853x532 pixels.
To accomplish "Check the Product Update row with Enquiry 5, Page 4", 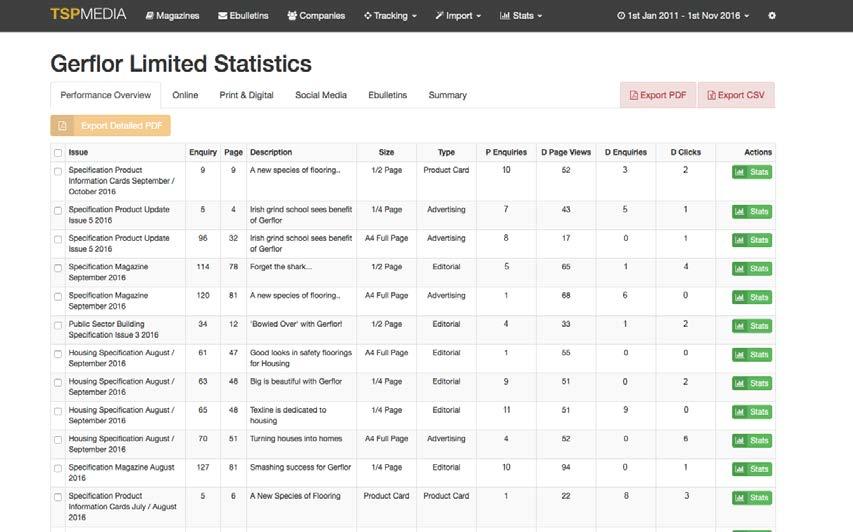I will click(58, 211).
